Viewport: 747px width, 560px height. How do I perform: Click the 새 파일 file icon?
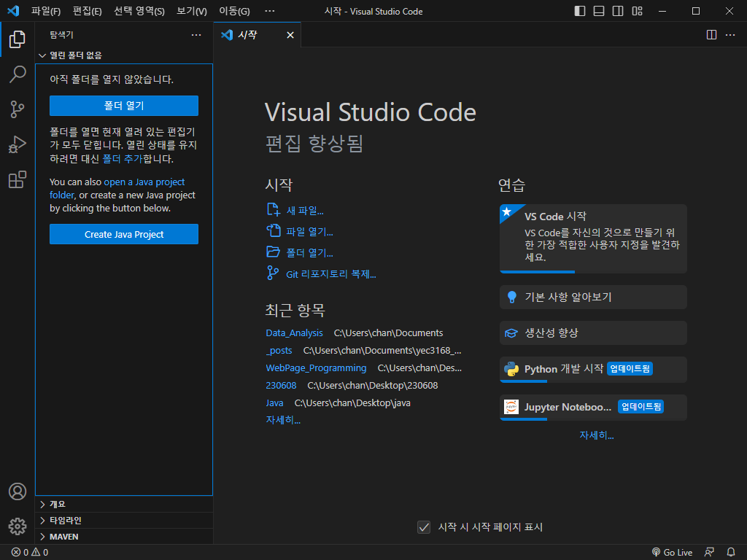point(273,209)
